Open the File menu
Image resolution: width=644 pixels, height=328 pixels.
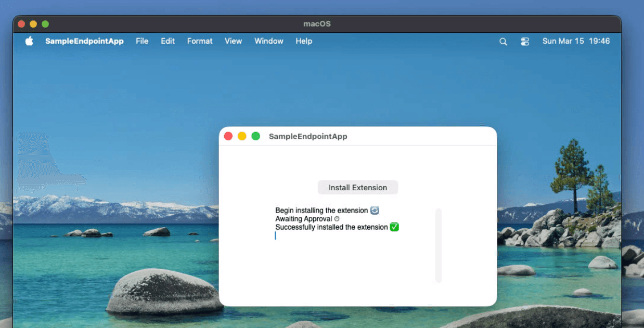point(141,41)
